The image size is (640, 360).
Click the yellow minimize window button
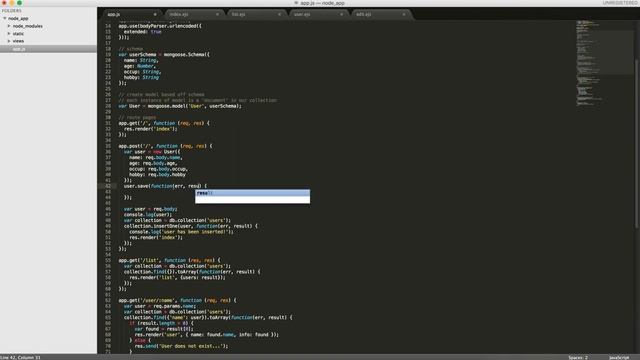12,3
